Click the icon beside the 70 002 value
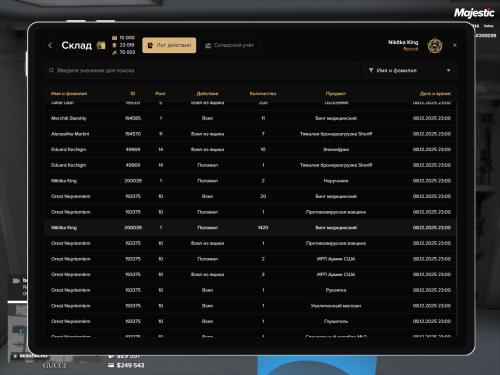This screenshot has height=375, width=500. (x=114, y=52)
